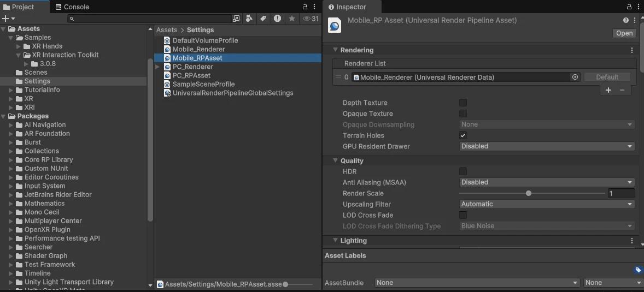Lock the Inspector panel

point(629,7)
